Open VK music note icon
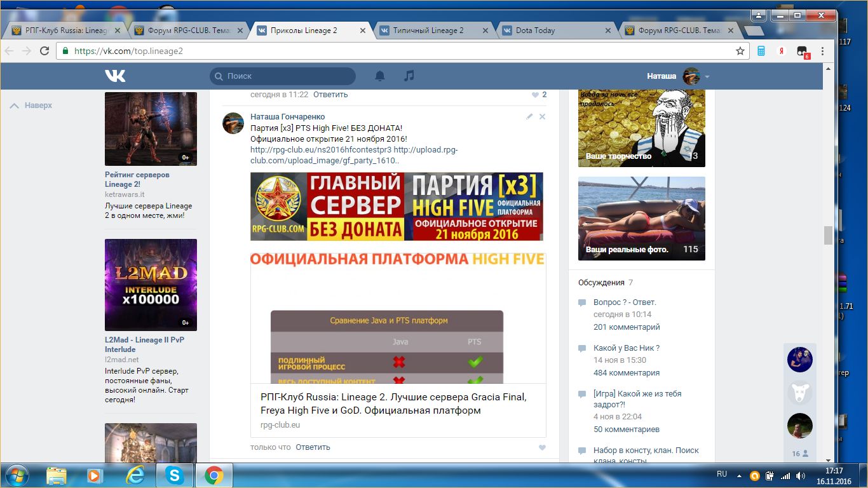868x488 pixels. [x=409, y=76]
